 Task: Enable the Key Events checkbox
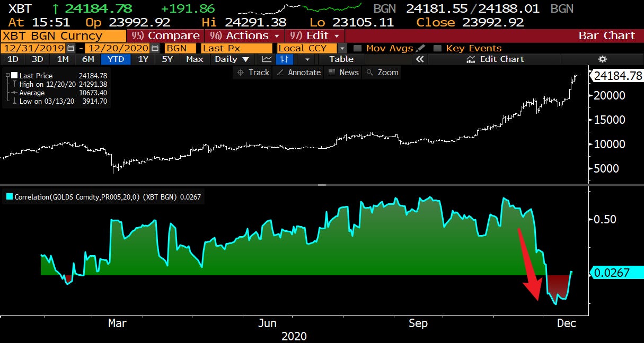437,48
